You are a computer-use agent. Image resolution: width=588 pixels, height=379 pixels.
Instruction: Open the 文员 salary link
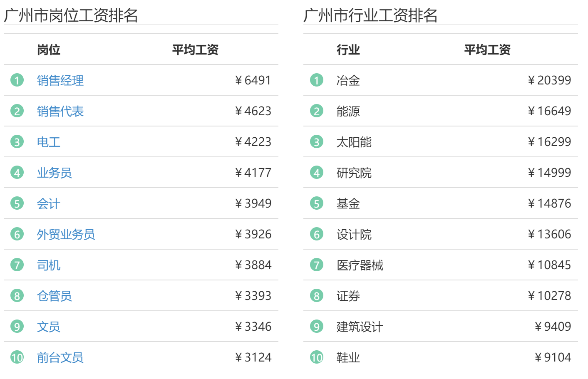pyautogui.click(x=48, y=327)
